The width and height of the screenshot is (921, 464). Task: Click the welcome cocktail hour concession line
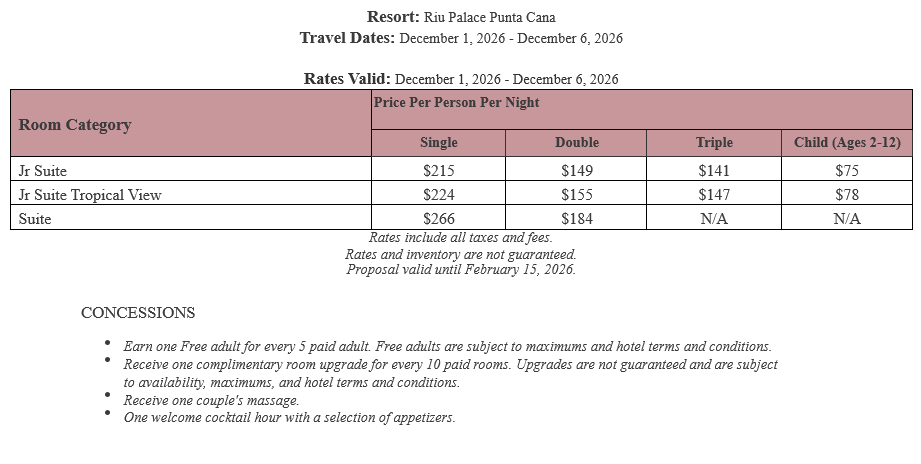click(x=289, y=417)
